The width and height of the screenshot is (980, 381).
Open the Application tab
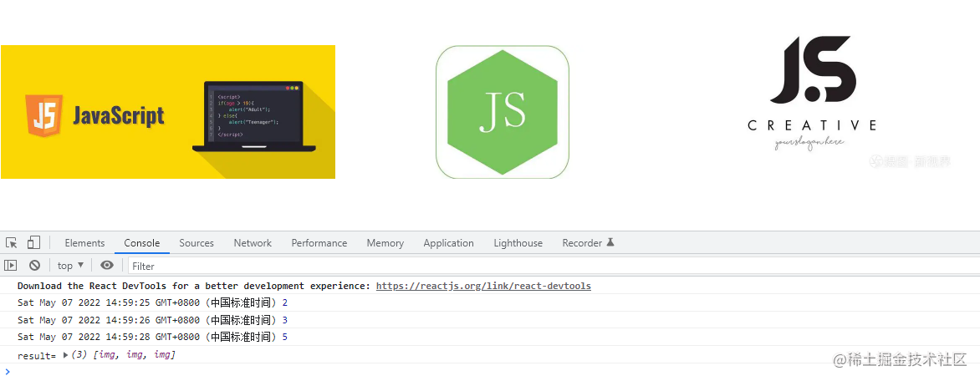coord(448,243)
